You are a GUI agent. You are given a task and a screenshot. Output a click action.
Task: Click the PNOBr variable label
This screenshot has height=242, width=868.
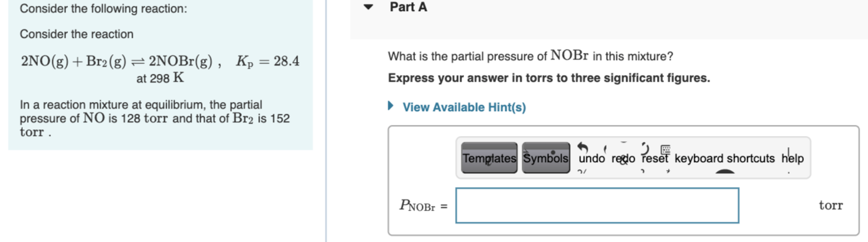click(x=418, y=206)
